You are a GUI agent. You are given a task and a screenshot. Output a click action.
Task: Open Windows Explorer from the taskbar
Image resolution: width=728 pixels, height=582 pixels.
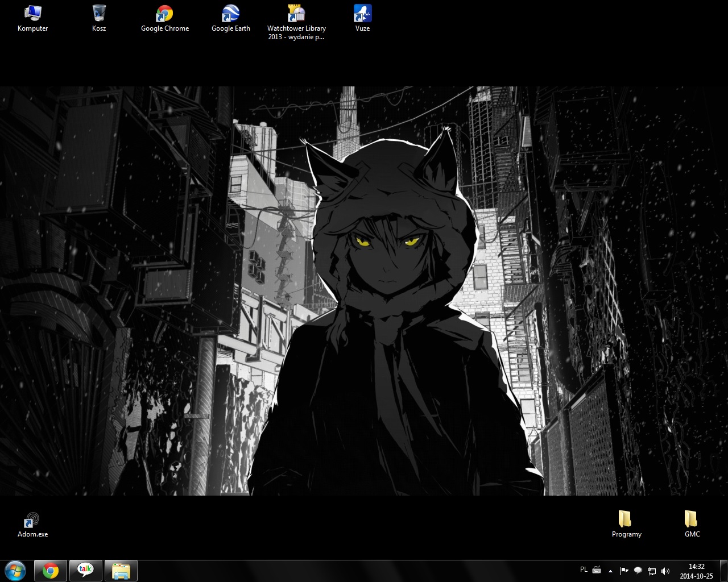coord(121,571)
